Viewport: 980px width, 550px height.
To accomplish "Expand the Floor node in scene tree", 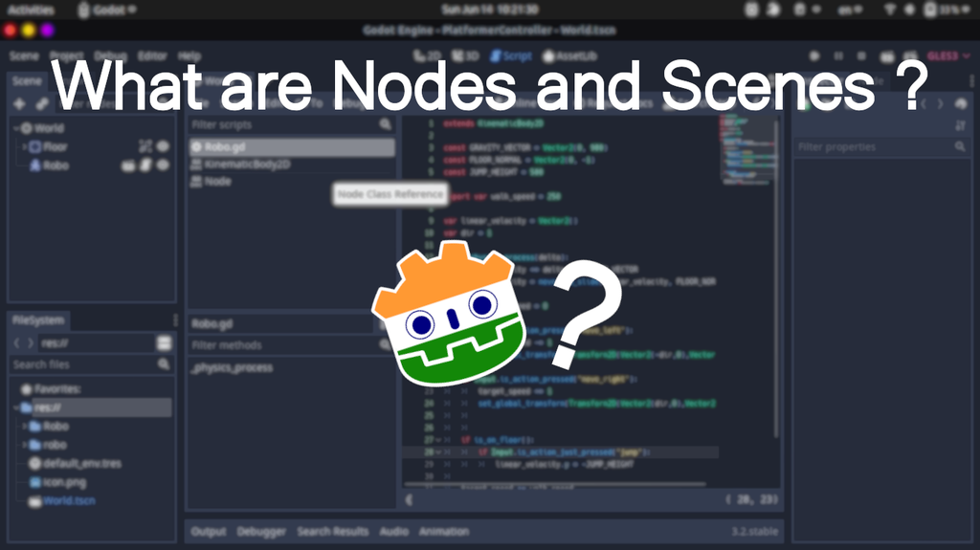I will tap(24, 147).
